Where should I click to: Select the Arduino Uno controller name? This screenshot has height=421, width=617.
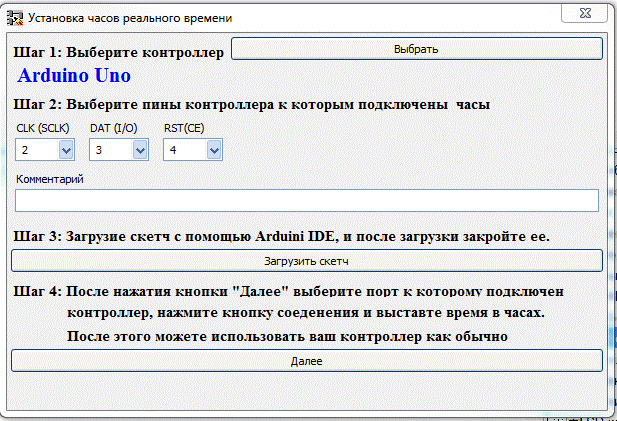pyautogui.click(x=74, y=76)
